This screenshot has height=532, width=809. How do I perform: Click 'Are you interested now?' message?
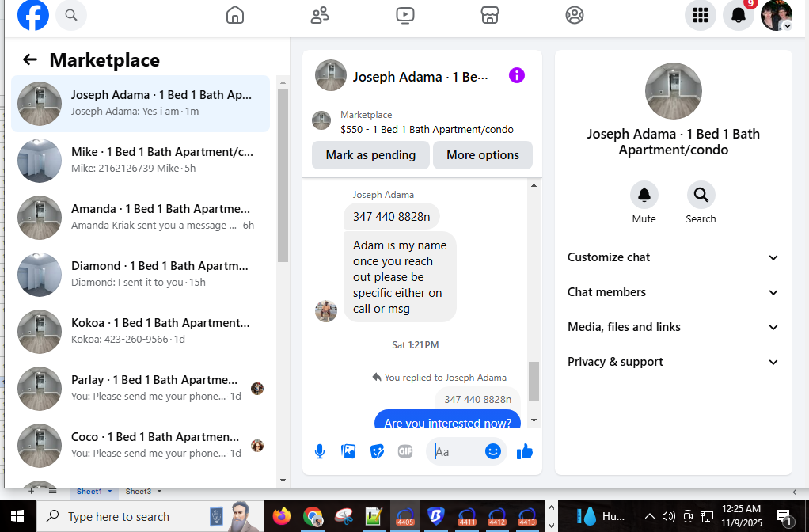[447, 420]
